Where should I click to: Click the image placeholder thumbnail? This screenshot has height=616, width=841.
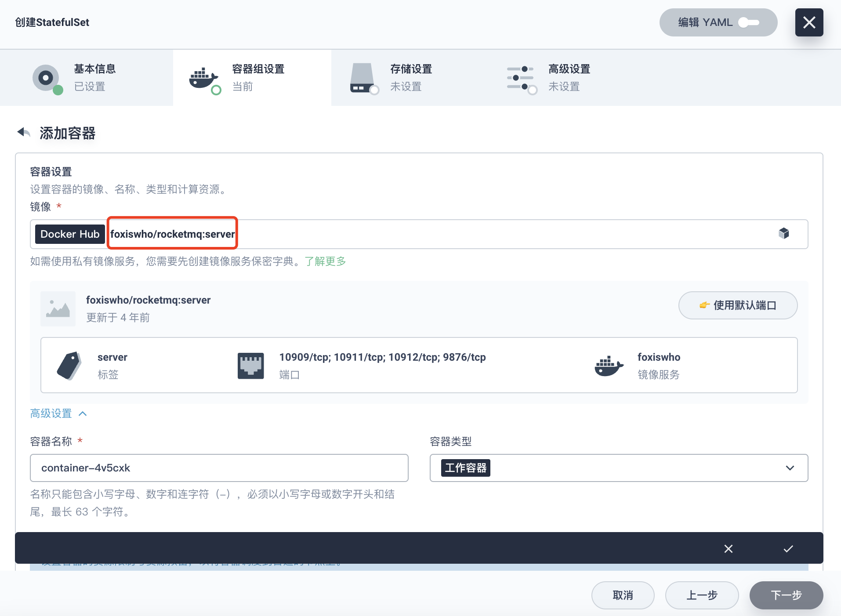[58, 309]
